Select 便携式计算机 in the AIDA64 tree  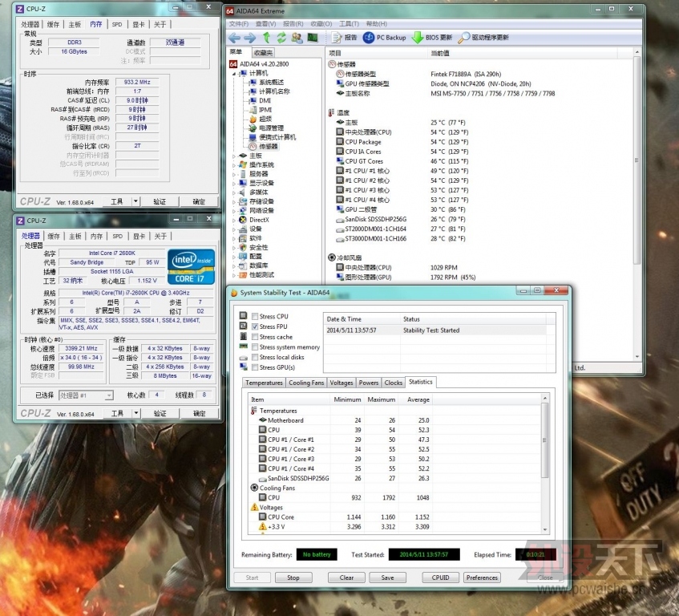(x=273, y=137)
